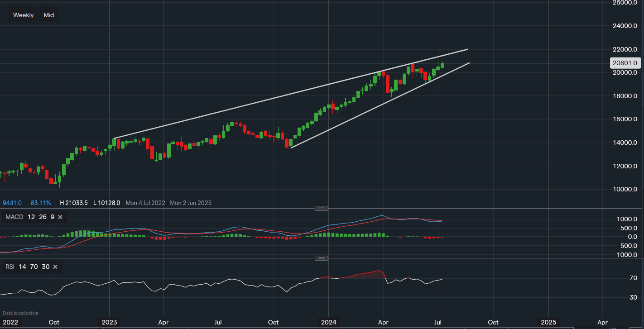Click the MACD fast period value 12
The width and height of the screenshot is (644, 329).
point(31,217)
